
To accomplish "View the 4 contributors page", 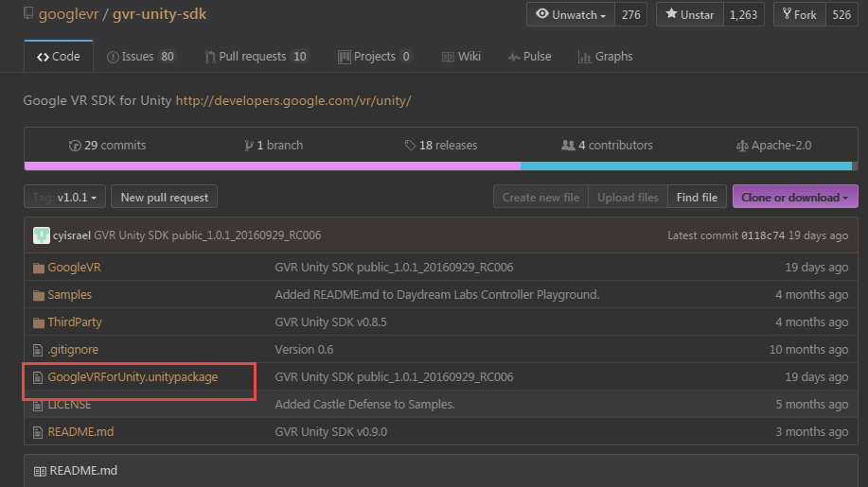I will coord(607,146).
